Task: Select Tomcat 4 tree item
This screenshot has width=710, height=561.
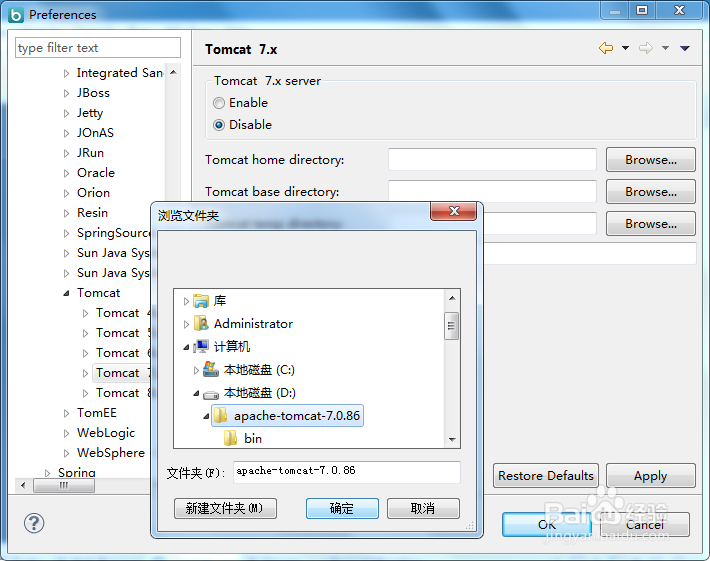Action: 122,313
